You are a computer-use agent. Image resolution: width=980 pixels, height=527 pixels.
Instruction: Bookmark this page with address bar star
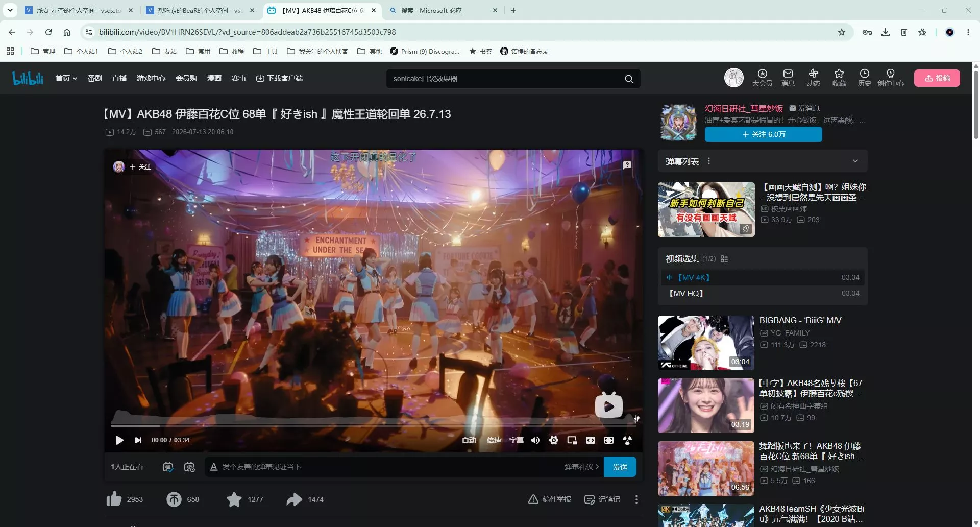tap(842, 32)
